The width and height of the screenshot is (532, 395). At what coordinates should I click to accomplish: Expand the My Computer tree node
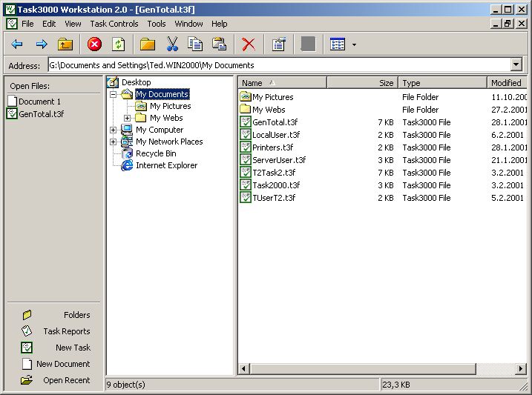113,130
